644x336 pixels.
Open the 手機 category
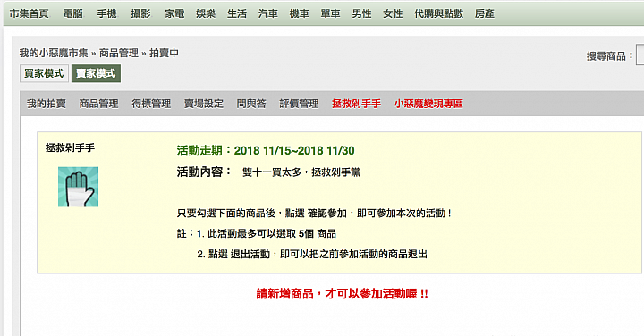[106, 13]
